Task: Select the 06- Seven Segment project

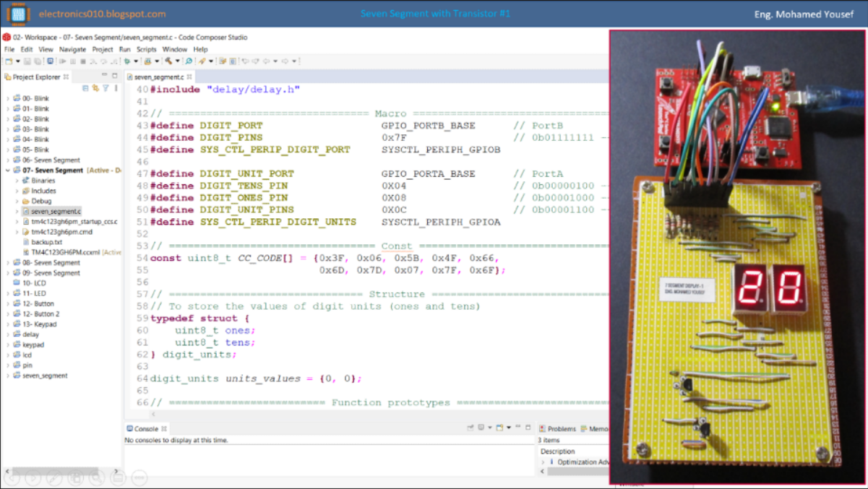Action: (x=46, y=160)
